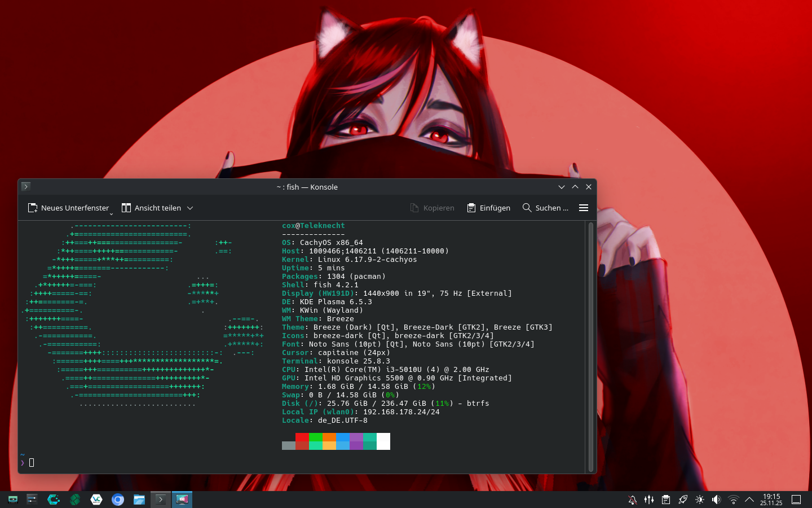Open the dark green hexagon app in taskbar
This screenshot has height=508, width=812.
click(75, 500)
